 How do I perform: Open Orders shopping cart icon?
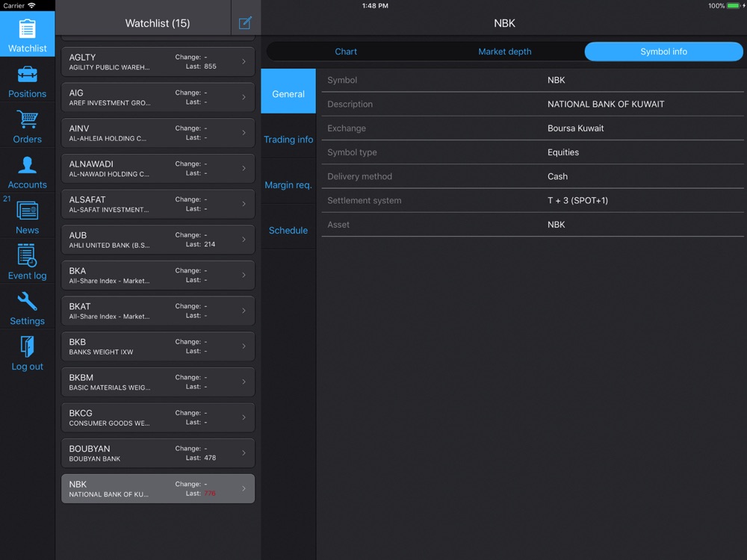[x=27, y=119]
